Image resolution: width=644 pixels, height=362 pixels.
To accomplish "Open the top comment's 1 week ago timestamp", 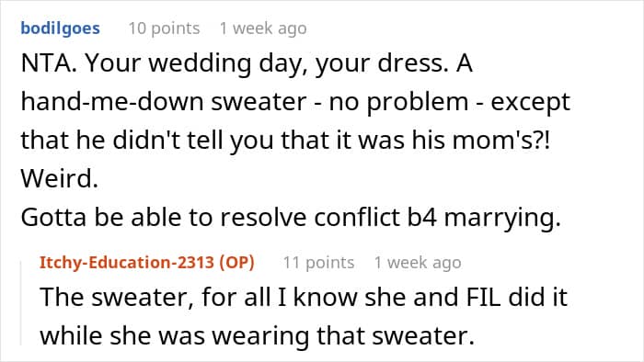I will (x=263, y=28).
